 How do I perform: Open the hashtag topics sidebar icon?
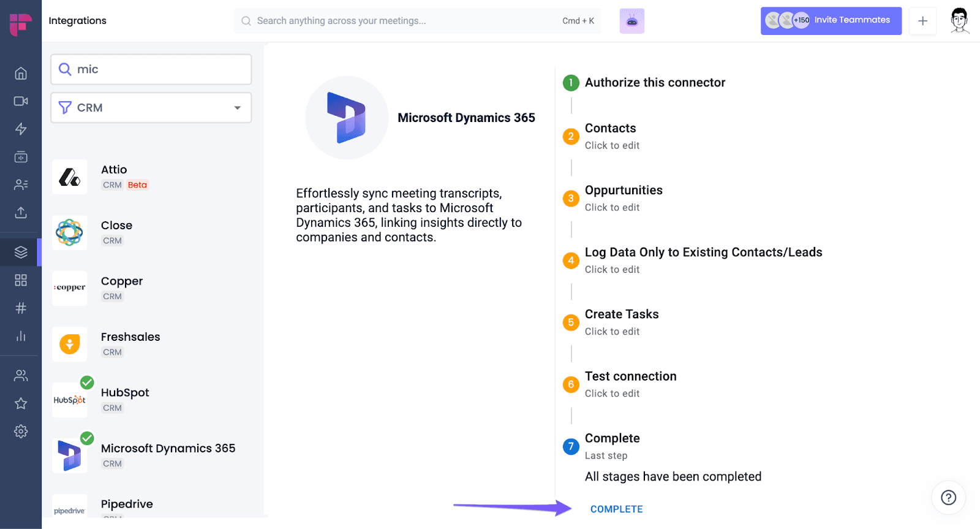pyautogui.click(x=21, y=308)
